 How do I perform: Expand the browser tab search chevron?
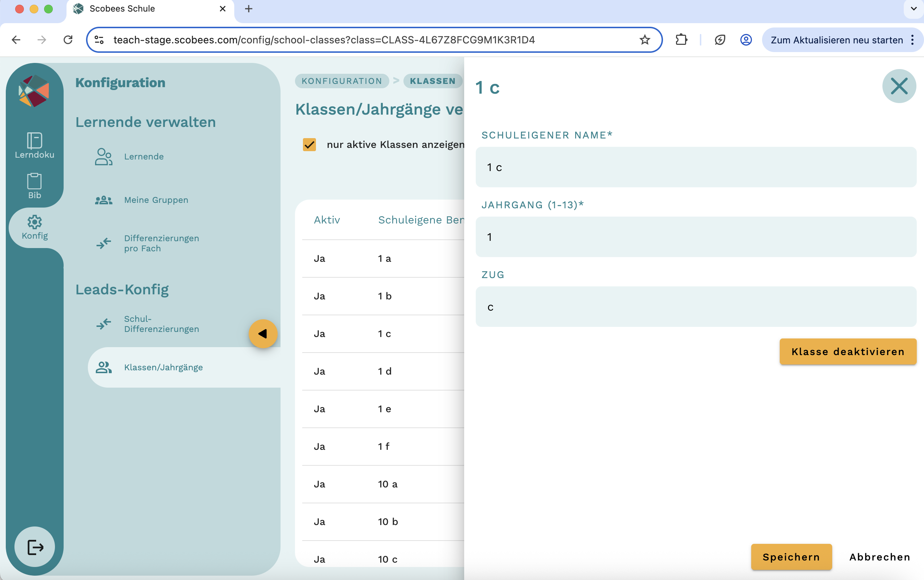[x=914, y=9]
